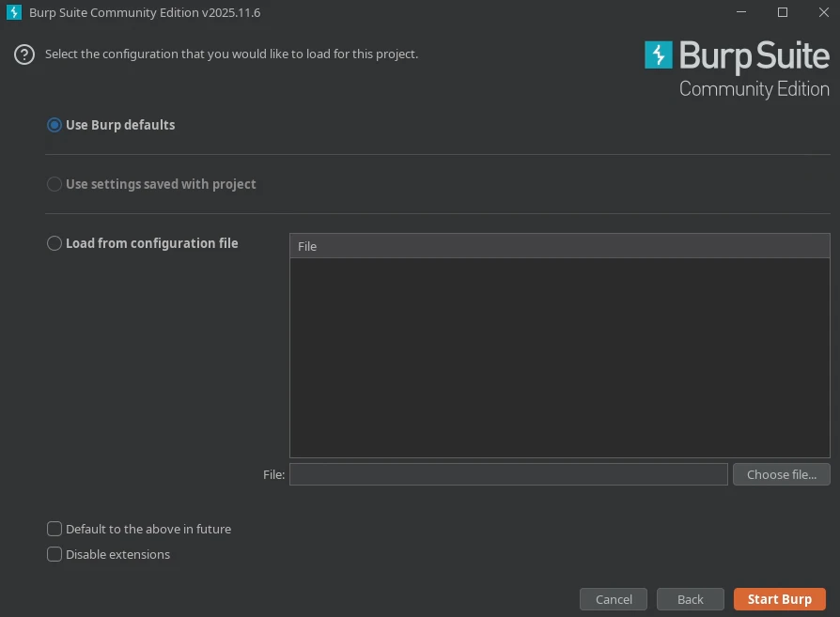The height and width of the screenshot is (617, 840).
Task: Enable Default to the above in future
Action: (x=54, y=529)
